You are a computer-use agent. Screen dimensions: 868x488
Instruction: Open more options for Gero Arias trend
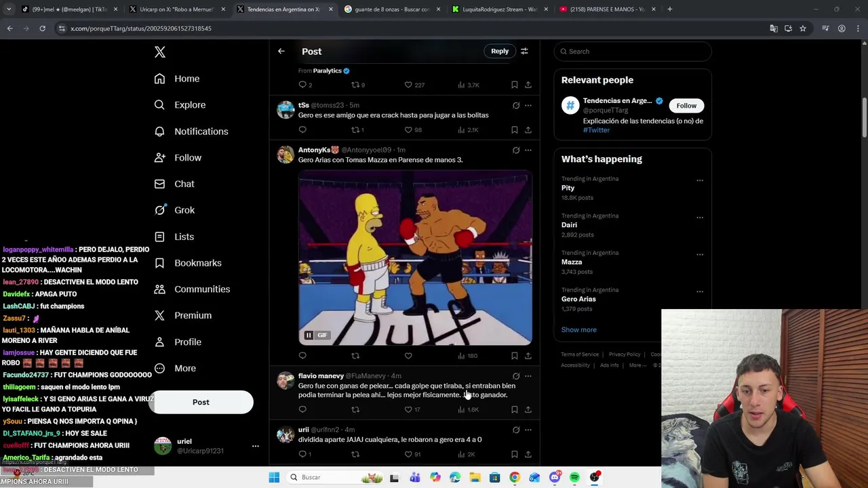[x=700, y=291]
